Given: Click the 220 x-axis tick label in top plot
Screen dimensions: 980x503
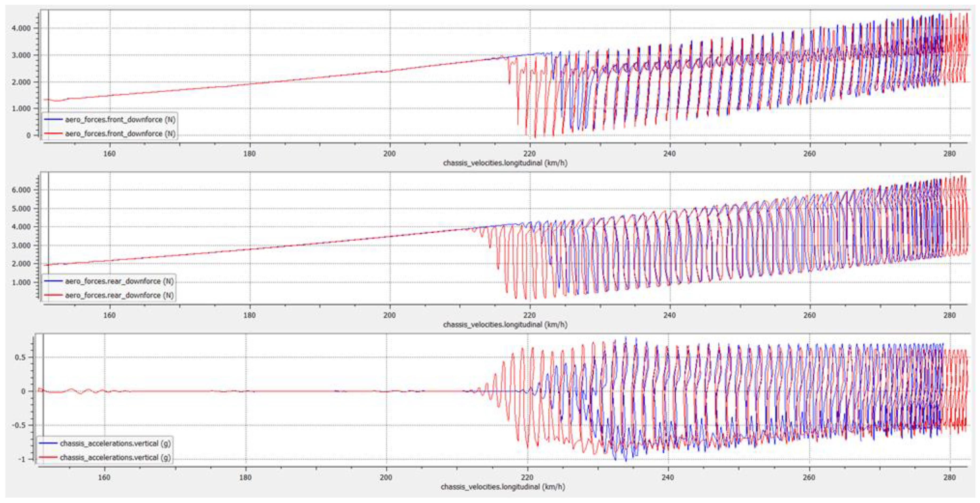Looking at the screenshot, I should tap(530, 154).
